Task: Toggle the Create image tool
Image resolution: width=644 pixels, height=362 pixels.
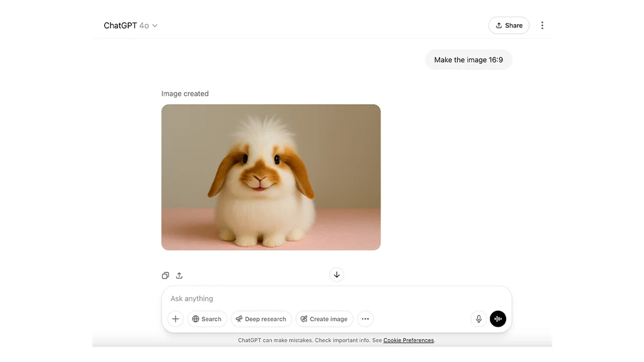Action: click(324, 319)
